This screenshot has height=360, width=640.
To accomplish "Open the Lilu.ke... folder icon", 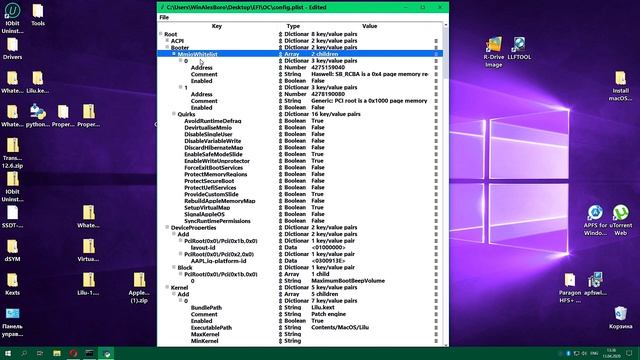I will coord(38,82).
